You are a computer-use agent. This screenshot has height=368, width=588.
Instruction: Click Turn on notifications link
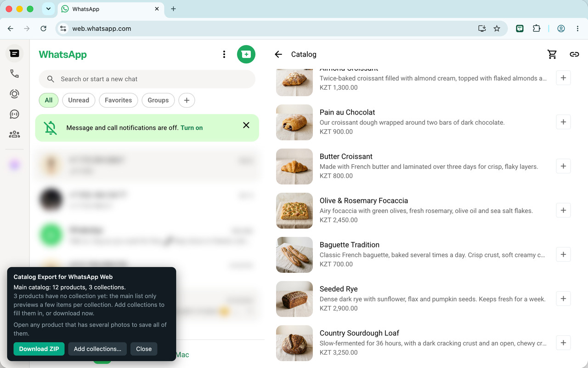pos(192,128)
